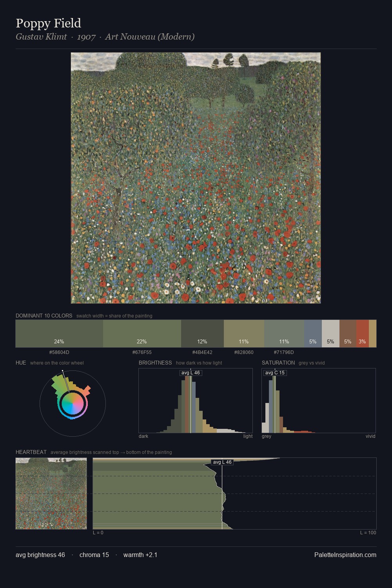Click the narrow tan swatch at palette end
Image resolution: width=392 pixels, height=588 pixels.
coord(372,334)
